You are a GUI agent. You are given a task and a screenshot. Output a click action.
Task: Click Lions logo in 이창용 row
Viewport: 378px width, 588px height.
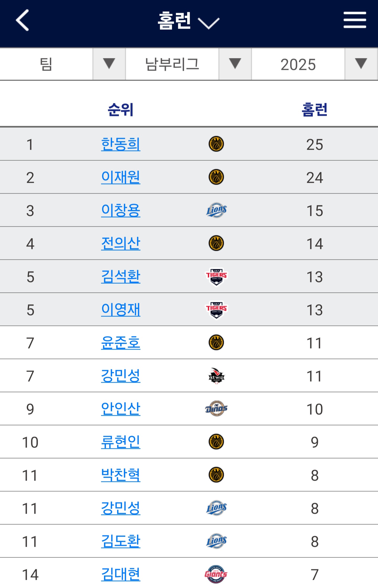[x=216, y=210]
